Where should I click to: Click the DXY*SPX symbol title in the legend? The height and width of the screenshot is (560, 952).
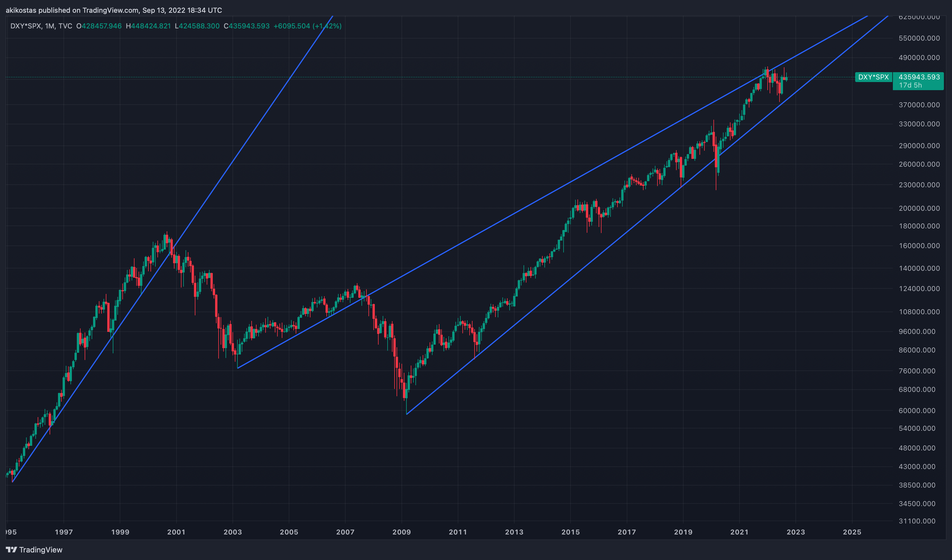pos(26,26)
